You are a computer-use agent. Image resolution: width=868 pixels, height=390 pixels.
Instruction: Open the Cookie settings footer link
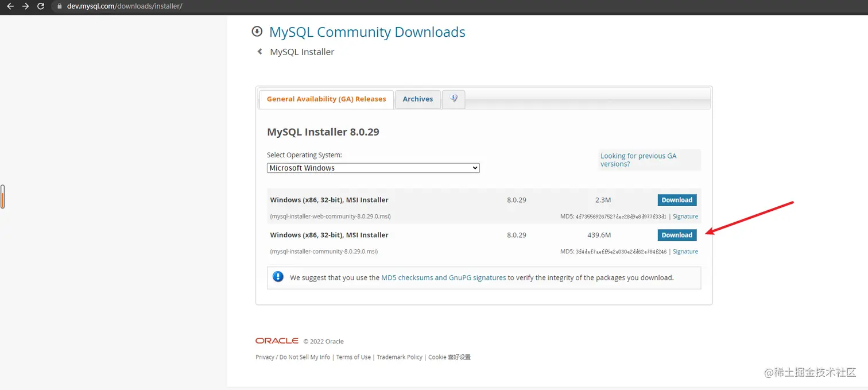[x=449, y=357]
